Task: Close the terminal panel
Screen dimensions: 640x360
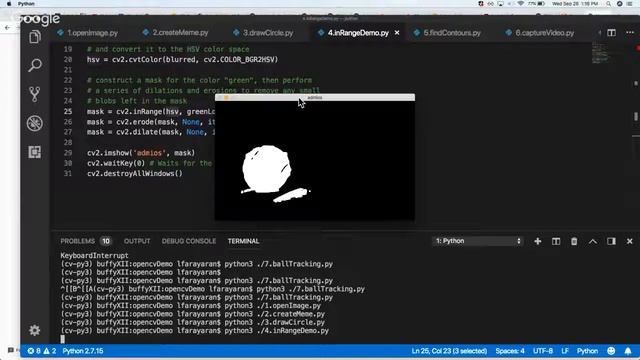Action: click(629, 241)
